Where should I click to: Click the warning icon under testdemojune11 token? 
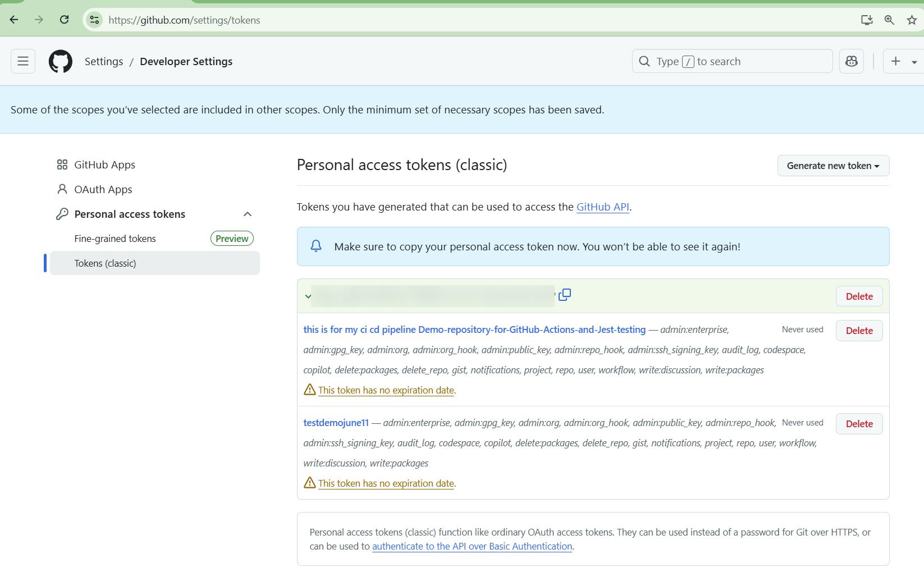click(310, 483)
